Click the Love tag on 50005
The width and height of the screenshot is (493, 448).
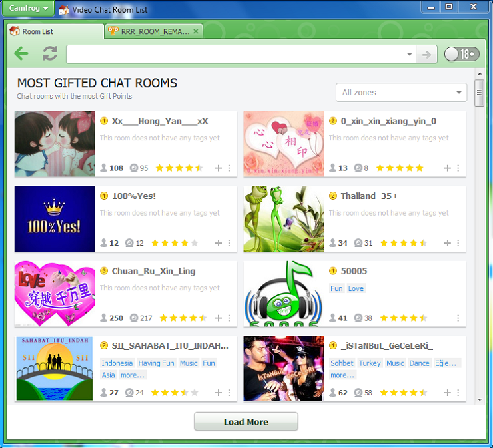pos(356,288)
